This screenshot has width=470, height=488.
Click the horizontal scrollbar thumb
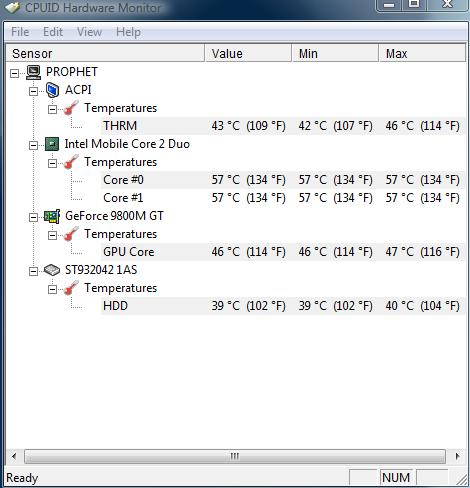[235, 456]
